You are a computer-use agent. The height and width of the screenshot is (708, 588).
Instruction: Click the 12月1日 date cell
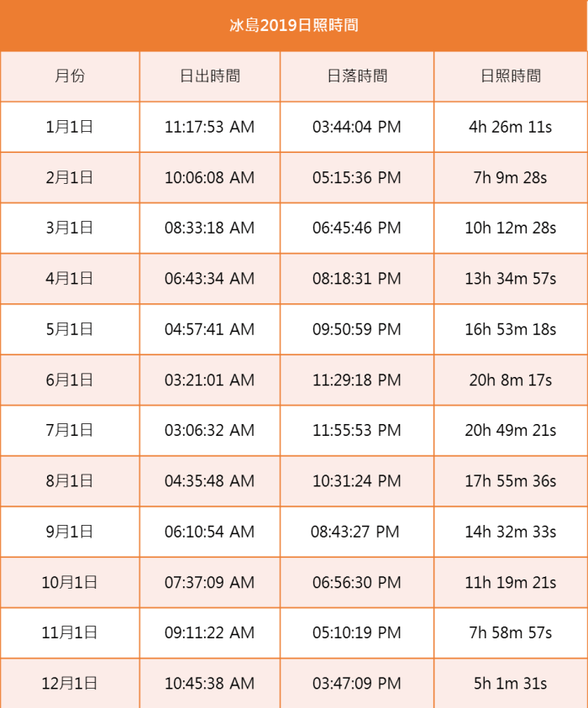70,684
